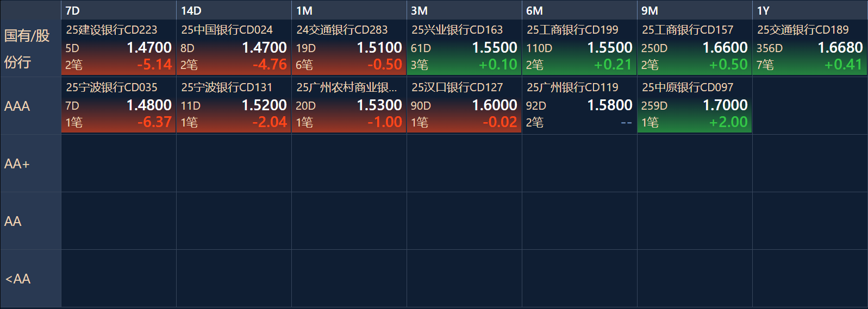
Task: Click the -0.50 change value
Action: [385, 65]
